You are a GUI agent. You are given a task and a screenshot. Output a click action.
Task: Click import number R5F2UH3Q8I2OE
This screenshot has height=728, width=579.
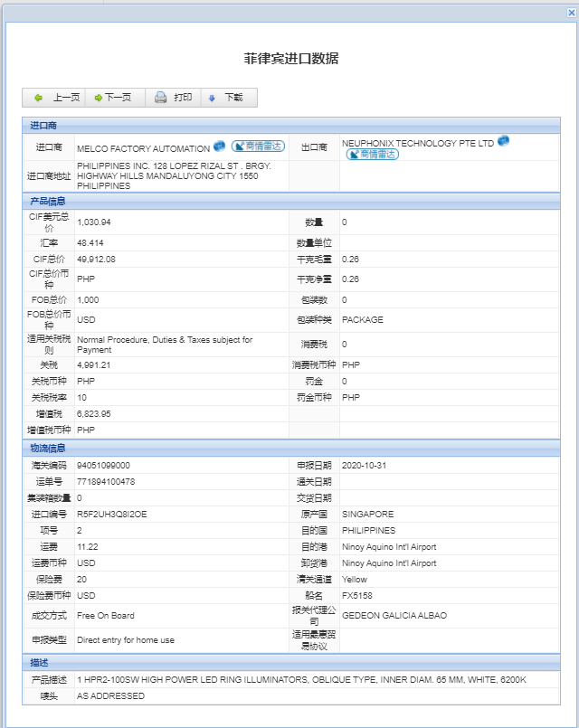point(112,514)
